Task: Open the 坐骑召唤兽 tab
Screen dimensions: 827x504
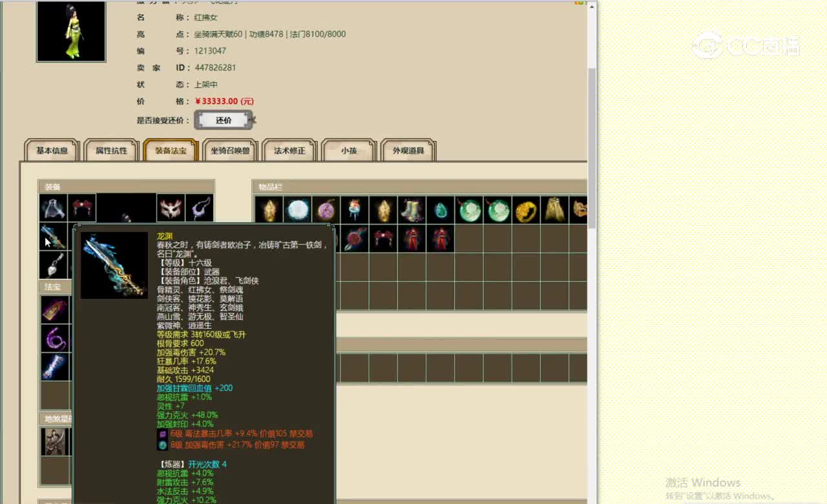Action: (230, 151)
